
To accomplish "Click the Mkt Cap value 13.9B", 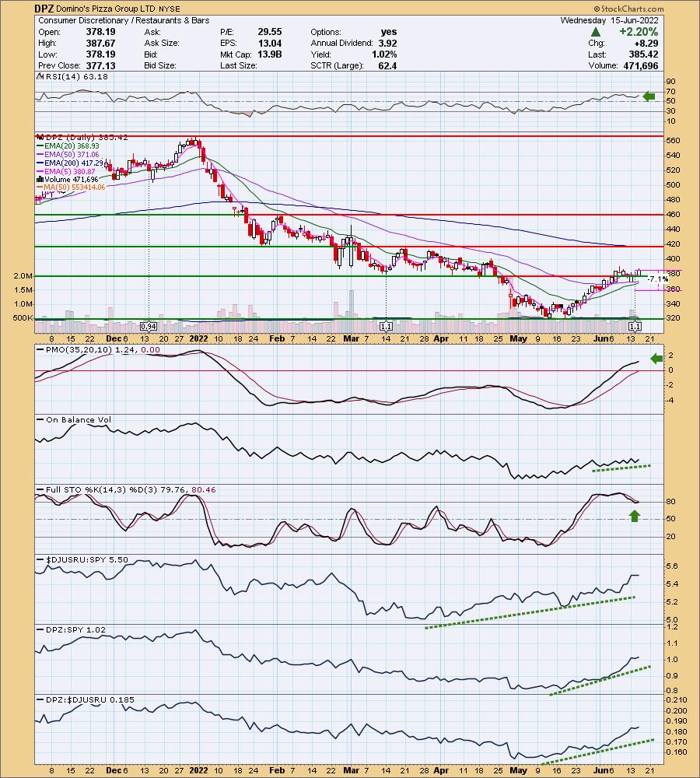I will point(269,54).
